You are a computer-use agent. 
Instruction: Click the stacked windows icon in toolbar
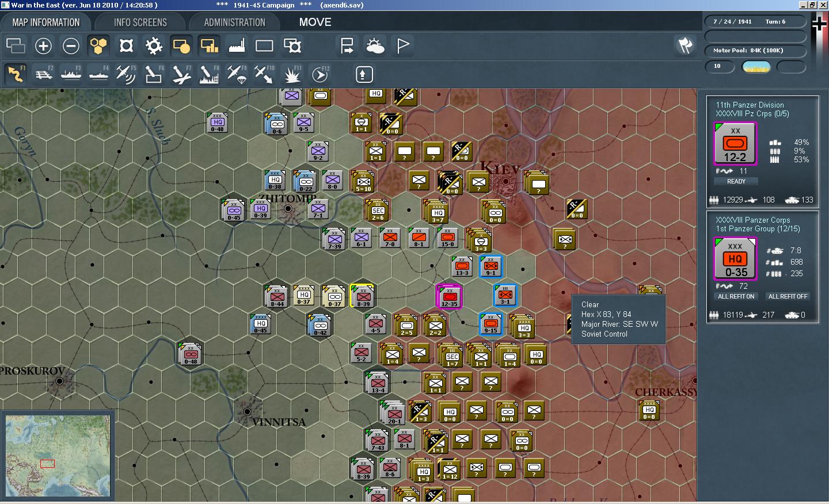[16, 45]
